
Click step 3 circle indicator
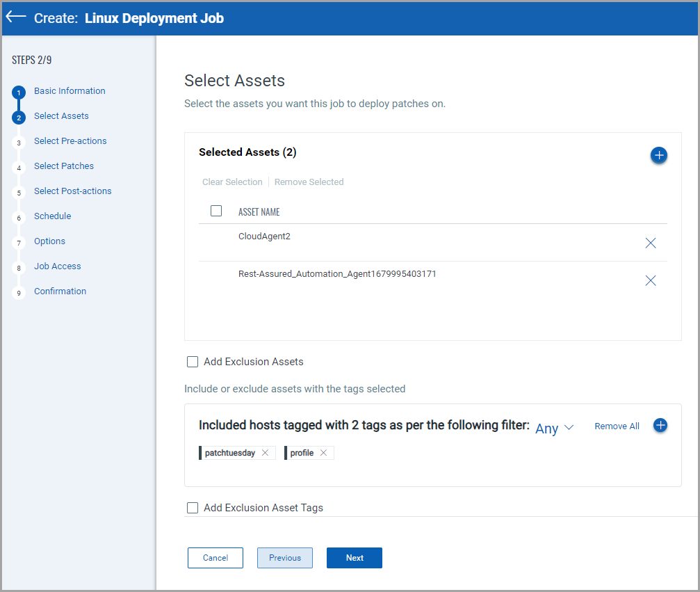coord(19,143)
